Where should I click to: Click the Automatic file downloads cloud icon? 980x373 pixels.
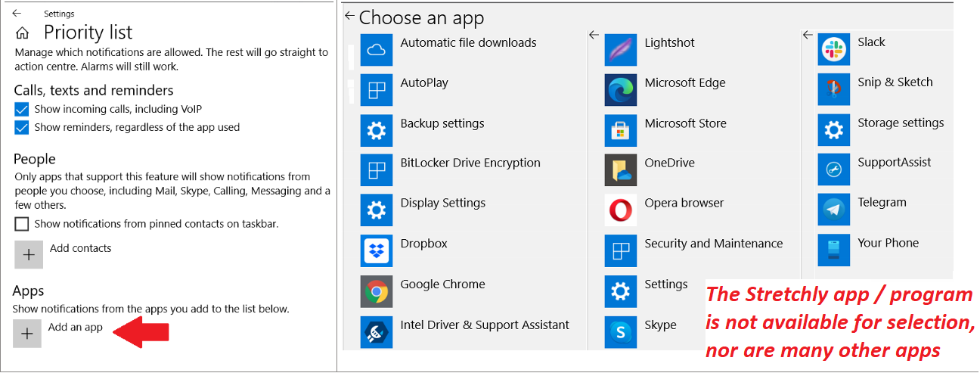pyautogui.click(x=377, y=50)
